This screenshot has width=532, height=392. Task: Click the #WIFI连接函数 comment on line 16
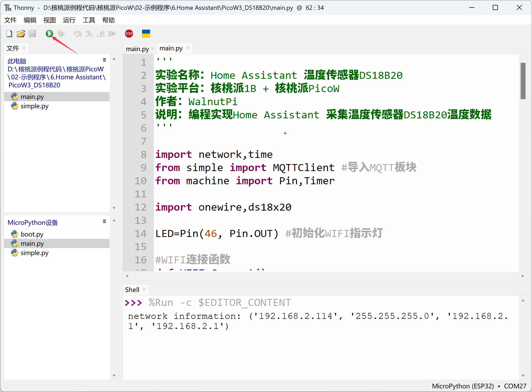193,260
